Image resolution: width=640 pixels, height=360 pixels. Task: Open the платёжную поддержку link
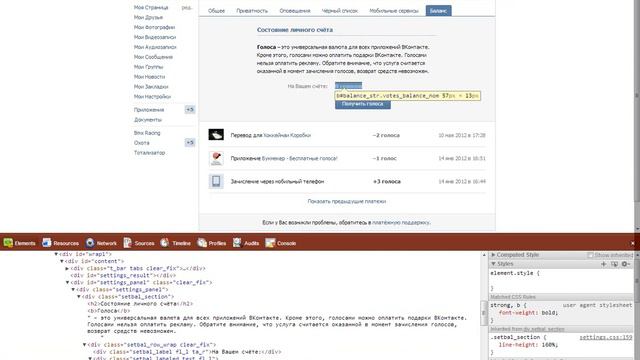click(x=401, y=222)
